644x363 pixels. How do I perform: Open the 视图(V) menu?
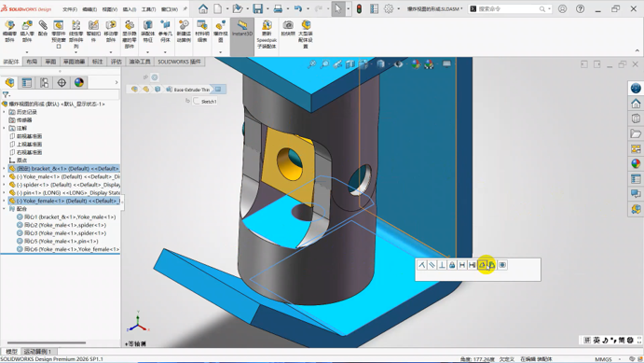click(x=110, y=9)
